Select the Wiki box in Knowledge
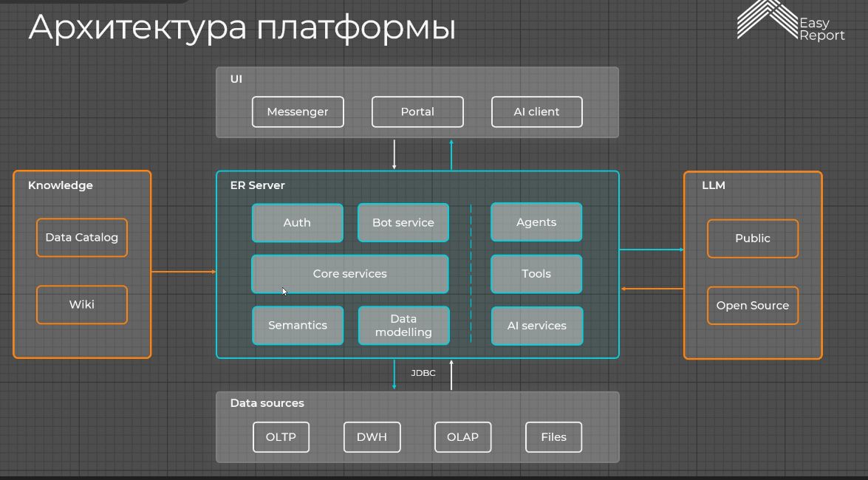 [82, 304]
